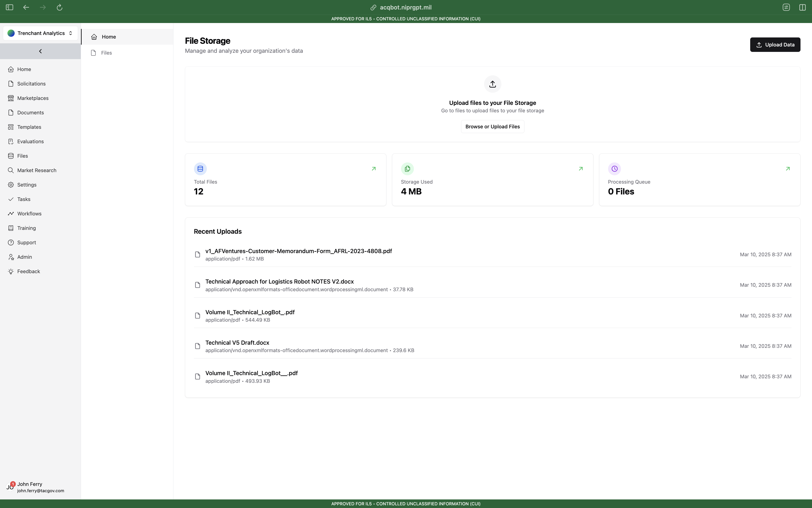Screen dimensions: 812x508
Task: Click the Feedback lightbulb icon
Action: [11, 271]
